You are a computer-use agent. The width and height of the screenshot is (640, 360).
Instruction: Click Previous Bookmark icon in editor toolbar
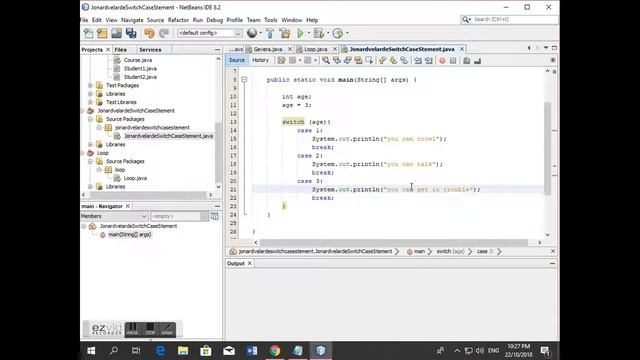tap(382, 60)
